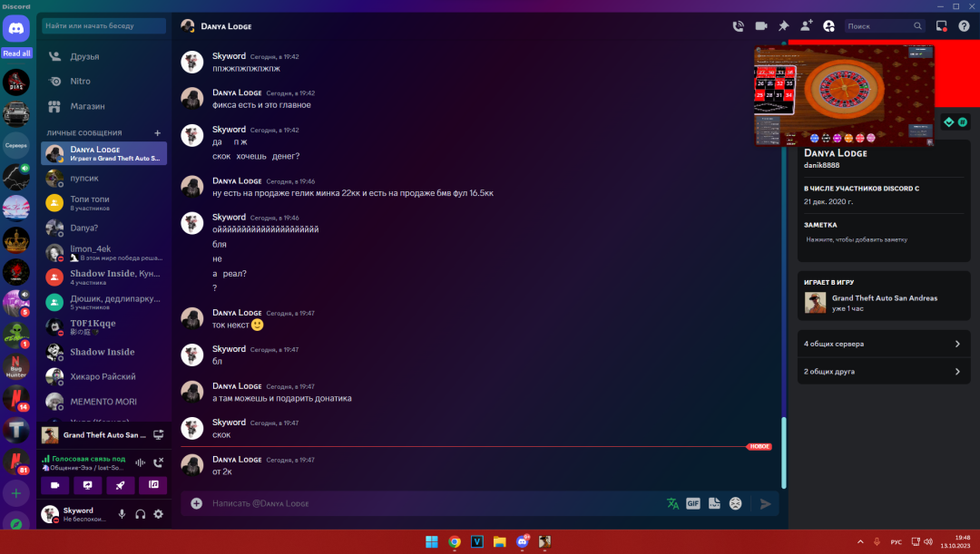Disconnect from the voice channel
Viewport: 980px width, 554px height.
pyautogui.click(x=158, y=462)
